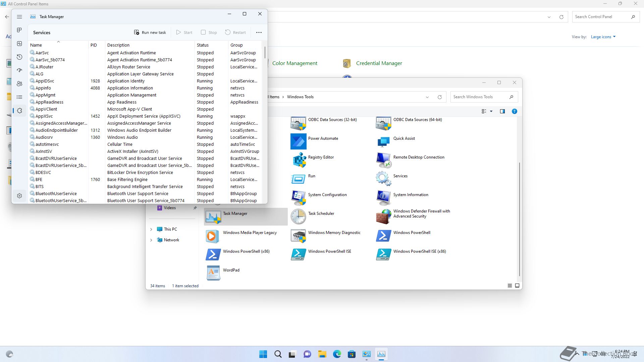
Task: Select Task Manager item in Windows Tools
Action: tap(246, 217)
